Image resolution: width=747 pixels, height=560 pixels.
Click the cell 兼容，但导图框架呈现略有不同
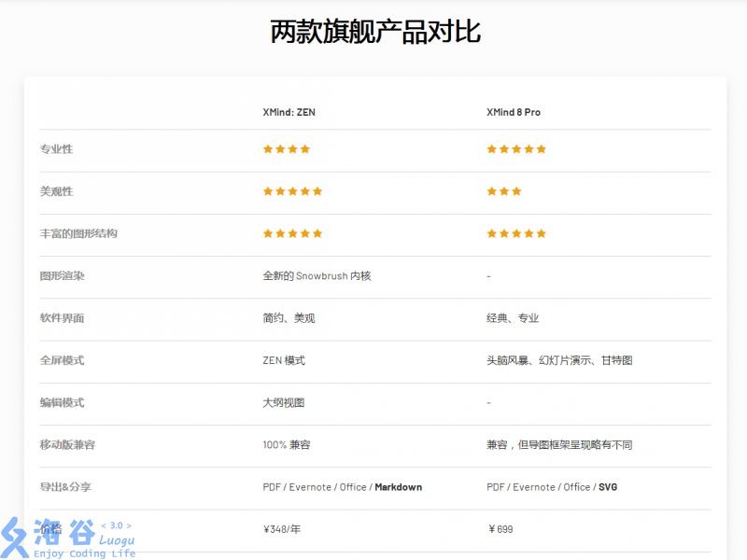coord(559,445)
